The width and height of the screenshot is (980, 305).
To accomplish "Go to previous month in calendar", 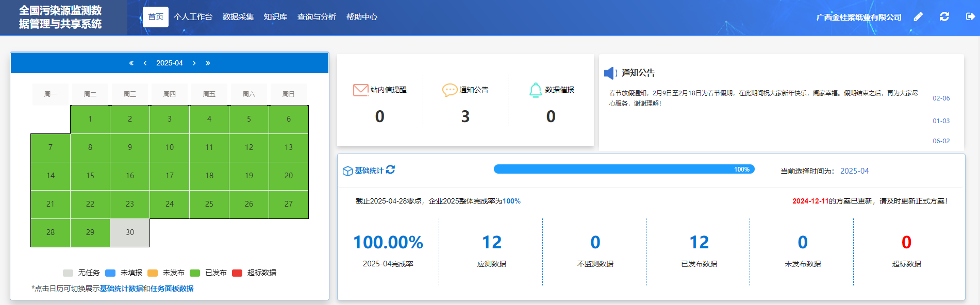I will 145,63.
